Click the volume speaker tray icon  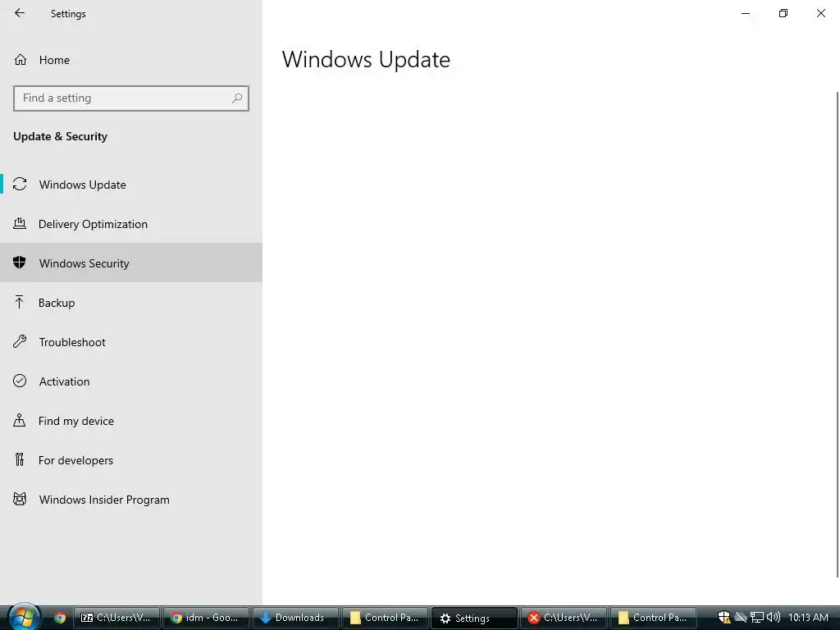[773, 617]
